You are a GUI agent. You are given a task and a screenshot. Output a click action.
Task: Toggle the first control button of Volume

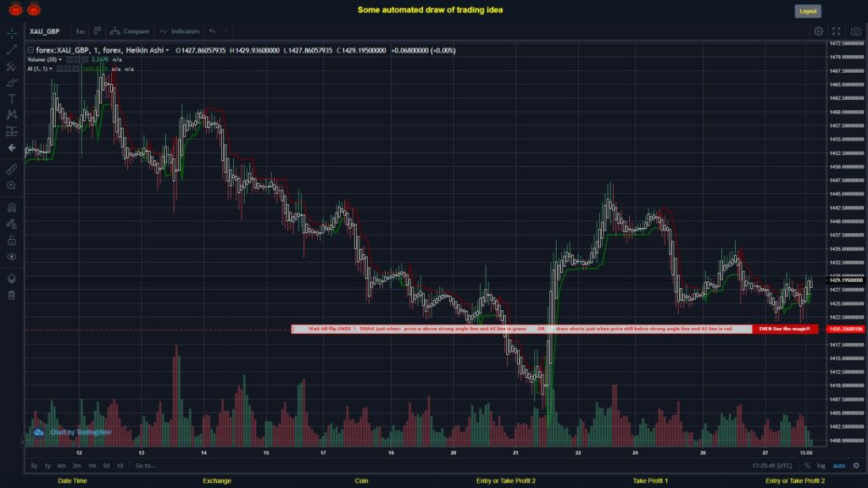pyautogui.click(x=70, y=60)
